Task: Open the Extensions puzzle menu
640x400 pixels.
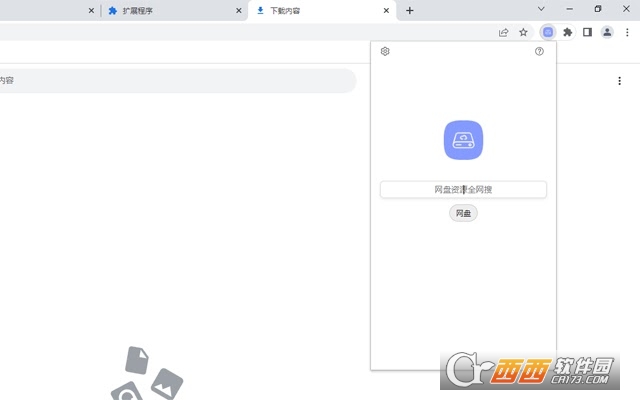Action: tap(567, 32)
